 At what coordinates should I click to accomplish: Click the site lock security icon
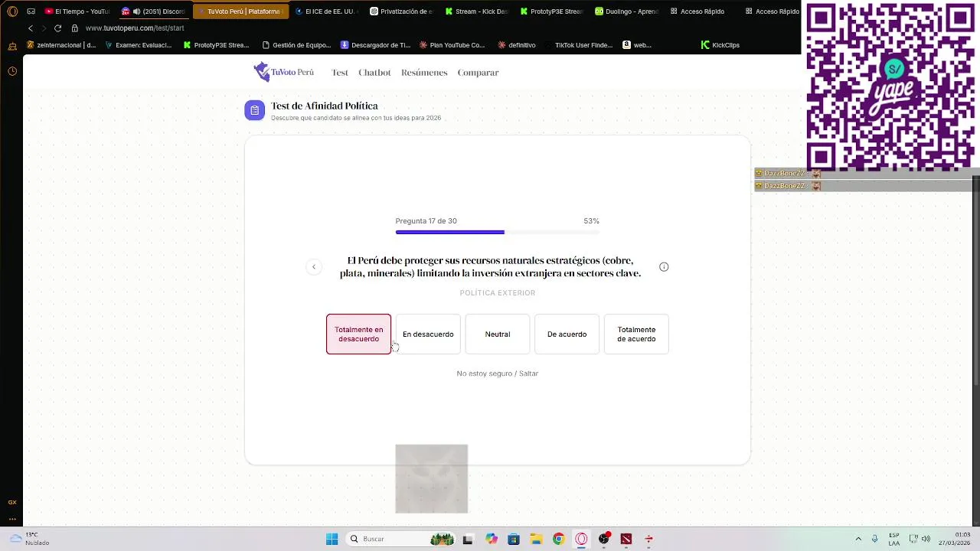pos(74,28)
